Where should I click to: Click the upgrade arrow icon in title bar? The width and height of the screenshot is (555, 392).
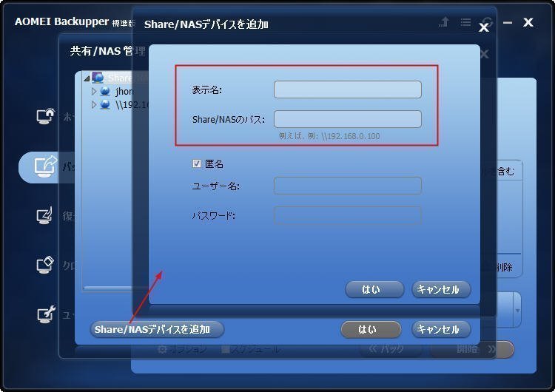[x=444, y=22]
